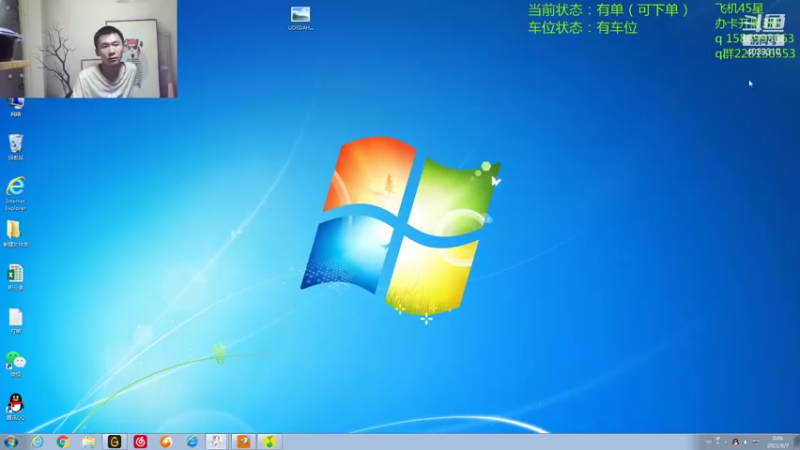800x450 pixels.
Task: Launch the second Internet Explorer taskbar icon
Action: click(x=192, y=442)
